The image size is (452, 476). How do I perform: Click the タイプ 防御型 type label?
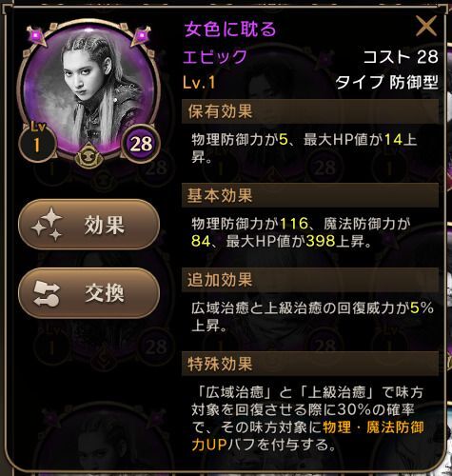coord(387,83)
